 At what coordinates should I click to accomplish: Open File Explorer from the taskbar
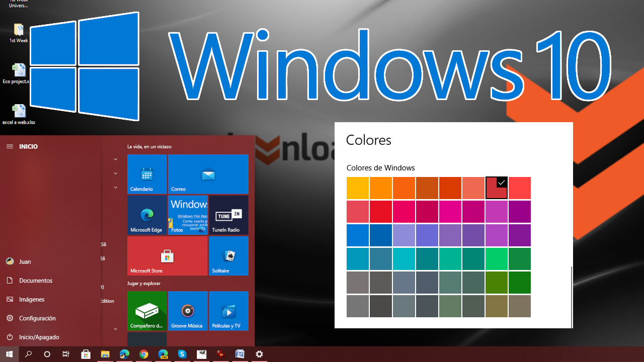[105, 354]
